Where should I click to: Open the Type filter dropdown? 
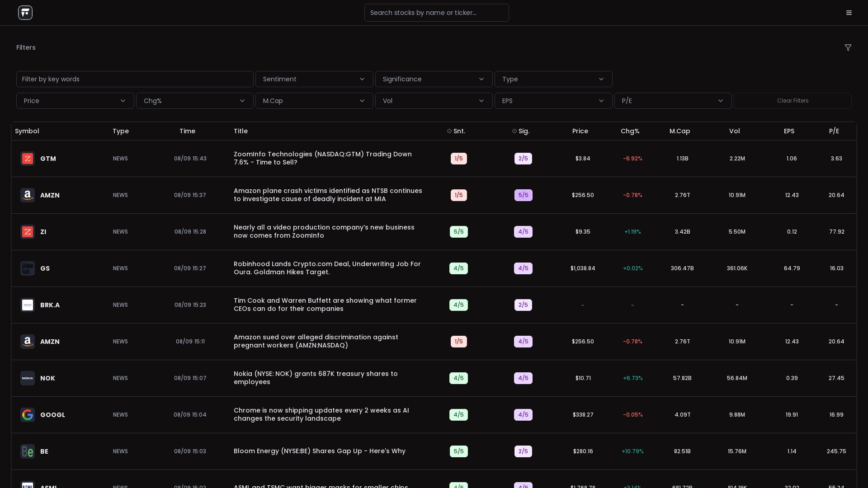[553, 79]
